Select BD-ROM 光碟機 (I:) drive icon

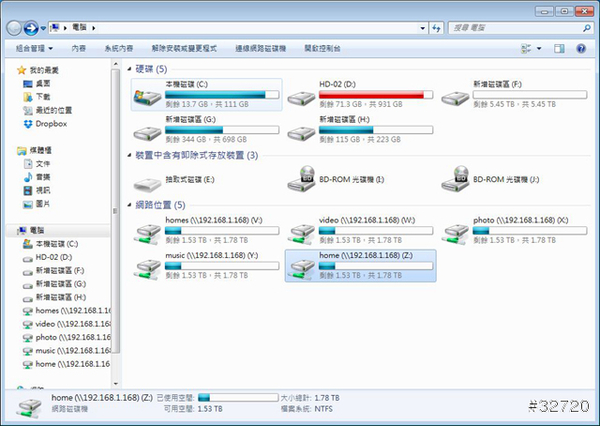(x=302, y=179)
